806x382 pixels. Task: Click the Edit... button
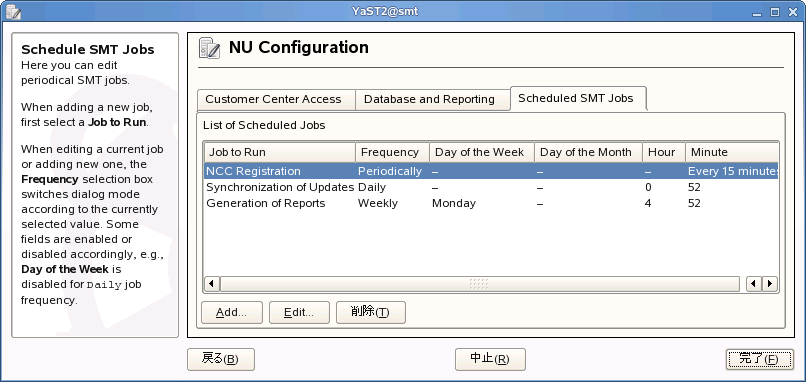(x=299, y=313)
